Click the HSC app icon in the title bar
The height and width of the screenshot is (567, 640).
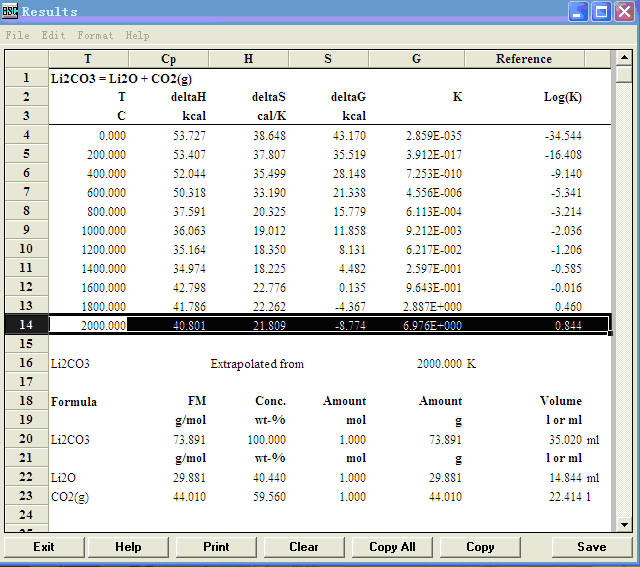pos(10,11)
